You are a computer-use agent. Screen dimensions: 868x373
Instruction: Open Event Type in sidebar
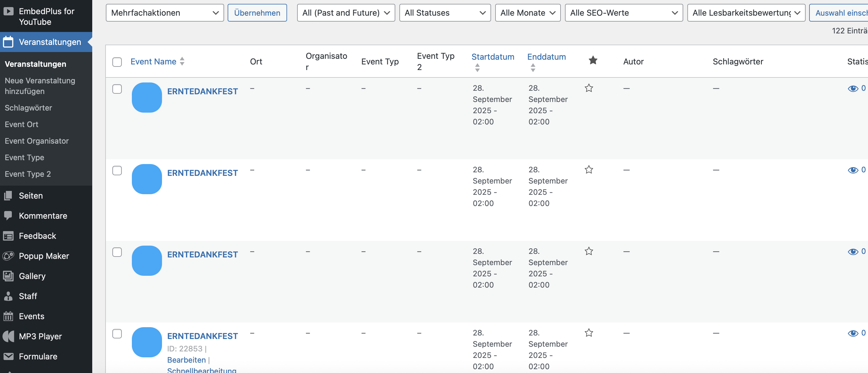pyautogui.click(x=24, y=157)
